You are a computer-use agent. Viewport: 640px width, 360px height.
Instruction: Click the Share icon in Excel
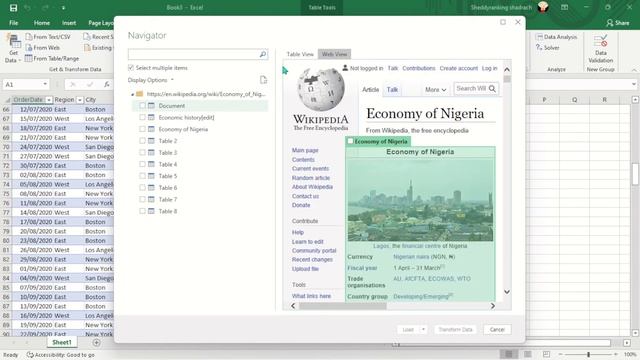point(610,23)
